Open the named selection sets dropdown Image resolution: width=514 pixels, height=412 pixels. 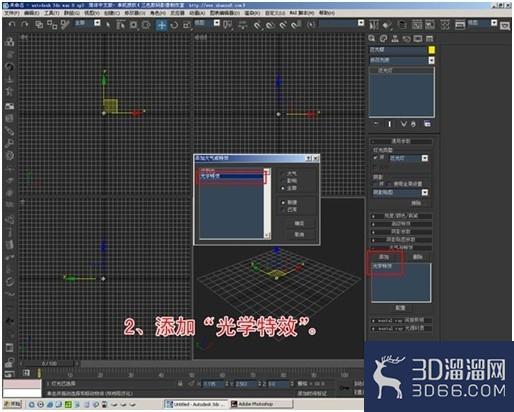pos(361,23)
